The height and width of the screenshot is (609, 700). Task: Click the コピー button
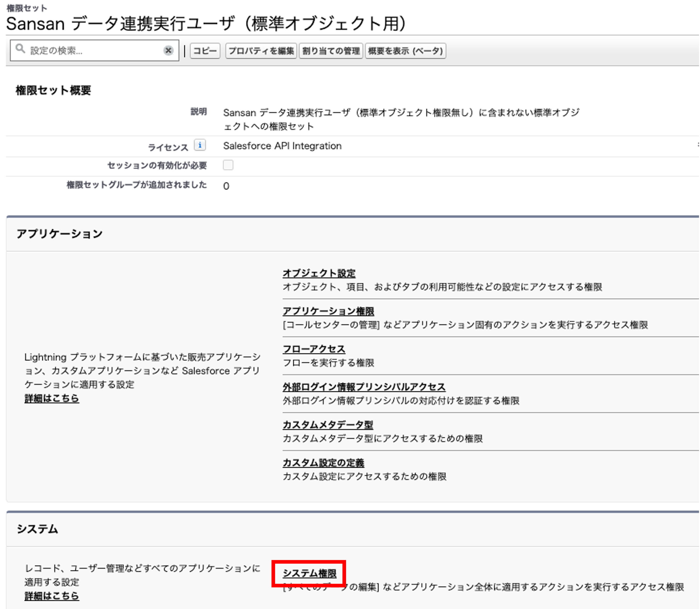(205, 51)
